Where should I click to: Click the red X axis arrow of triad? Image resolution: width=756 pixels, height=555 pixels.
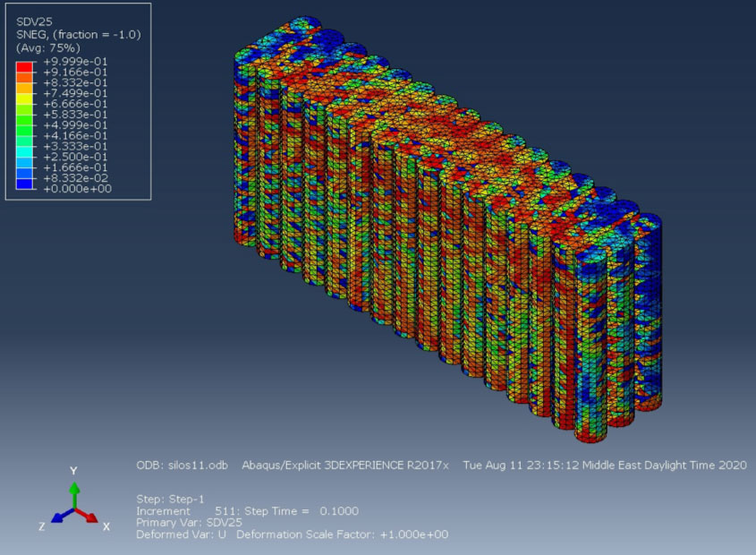point(87,516)
